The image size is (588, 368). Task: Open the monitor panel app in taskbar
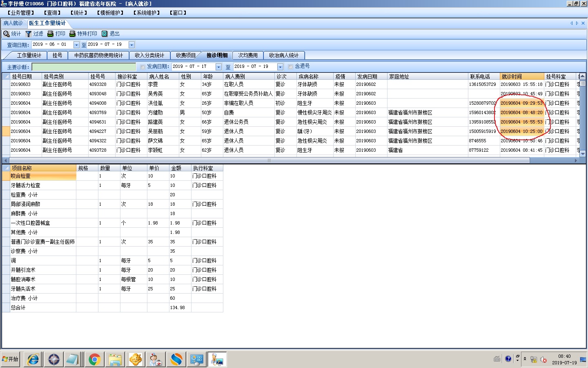196,359
